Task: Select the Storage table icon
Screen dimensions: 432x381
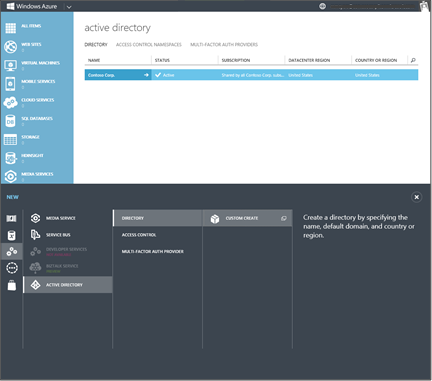Action: click(x=10, y=140)
